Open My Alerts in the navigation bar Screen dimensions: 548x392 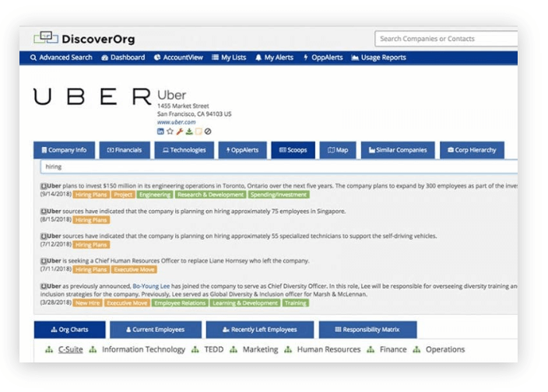[274, 58]
